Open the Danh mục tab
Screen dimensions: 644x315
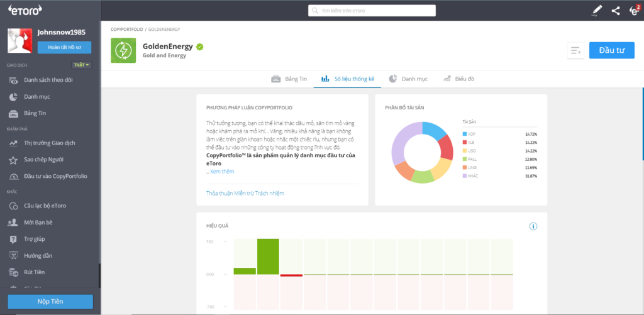tap(408, 79)
